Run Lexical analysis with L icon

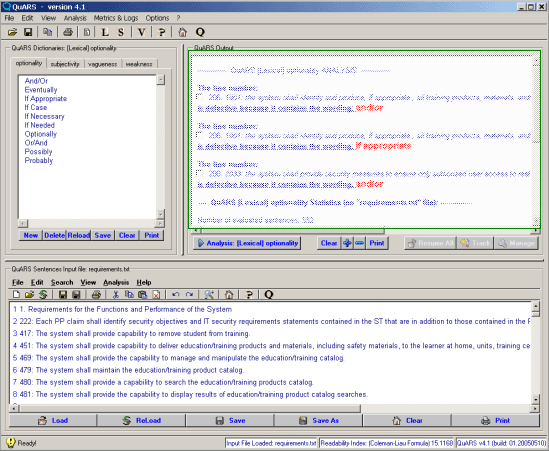click(x=105, y=33)
